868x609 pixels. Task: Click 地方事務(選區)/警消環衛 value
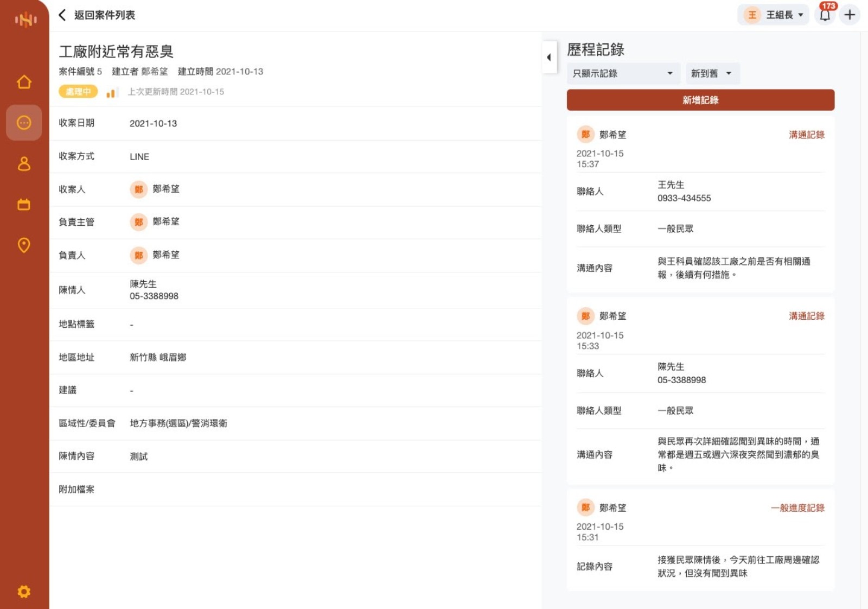coord(178,423)
